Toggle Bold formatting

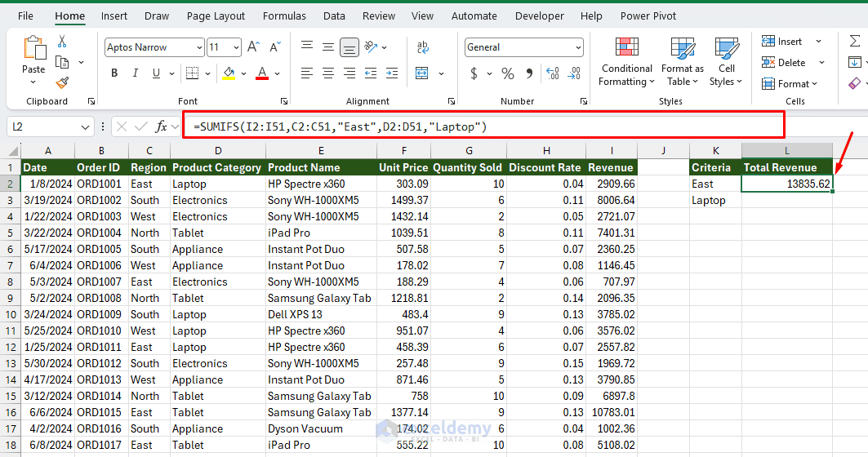click(114, 73)
